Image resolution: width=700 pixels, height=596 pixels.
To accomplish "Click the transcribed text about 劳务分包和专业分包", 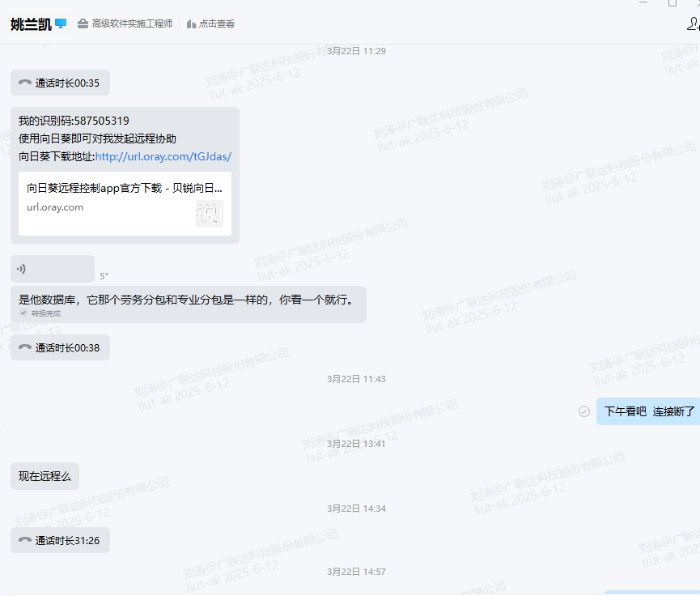I will (x=186, y=300).
